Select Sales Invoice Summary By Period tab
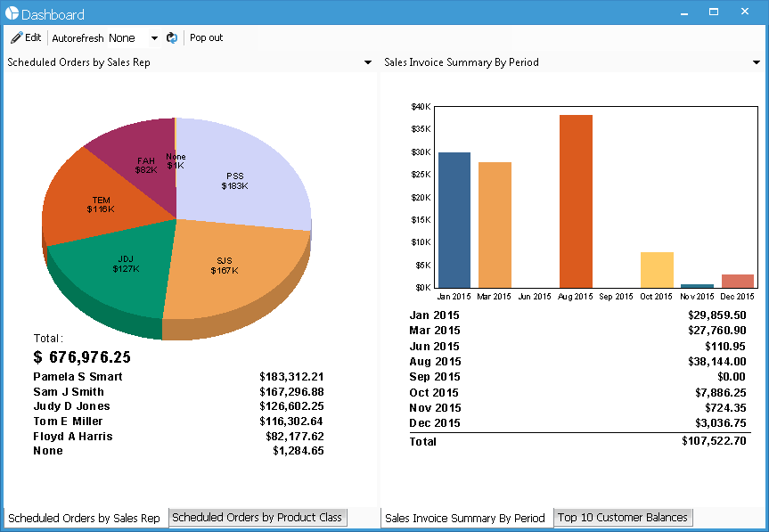This screenshot has width=769, height=532. pyautogui.click(x=465, y=518)
